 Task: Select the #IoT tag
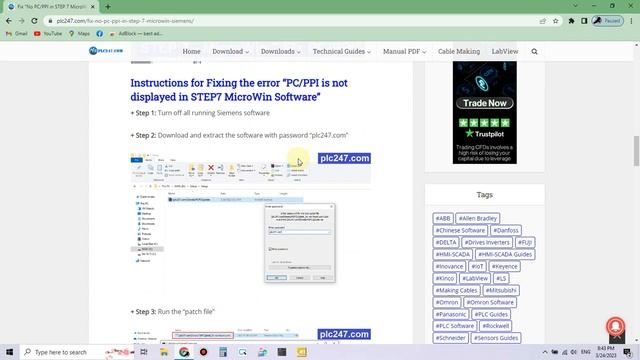pos(477,266)
